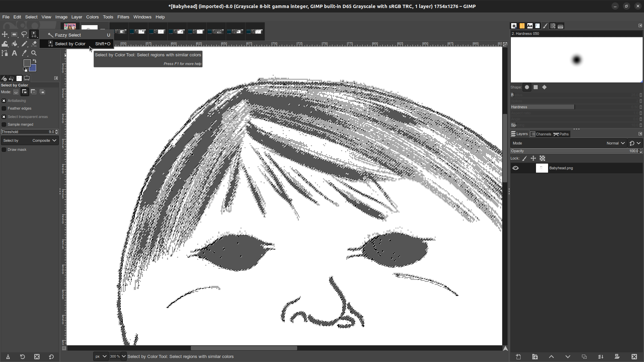The height and width of the screenshot is (362, 644).
Task: Activate the Color Picker tool
Action: click(x=24, y=53)
